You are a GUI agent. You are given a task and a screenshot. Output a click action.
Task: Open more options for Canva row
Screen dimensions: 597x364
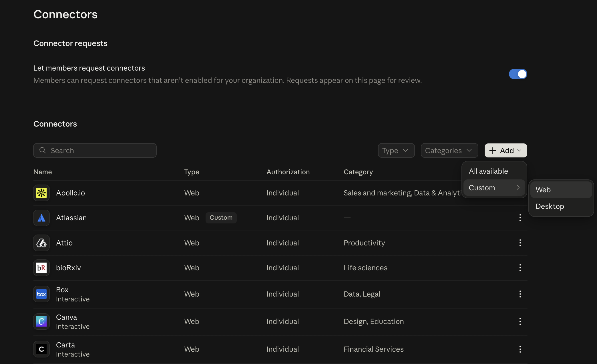(x=520, y=321)
